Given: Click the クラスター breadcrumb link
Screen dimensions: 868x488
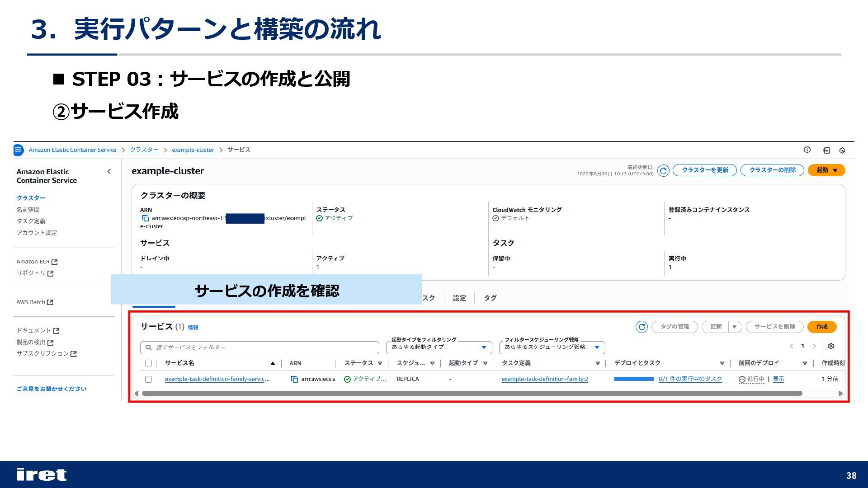Looking at the screenshot, I should point(144,150).
